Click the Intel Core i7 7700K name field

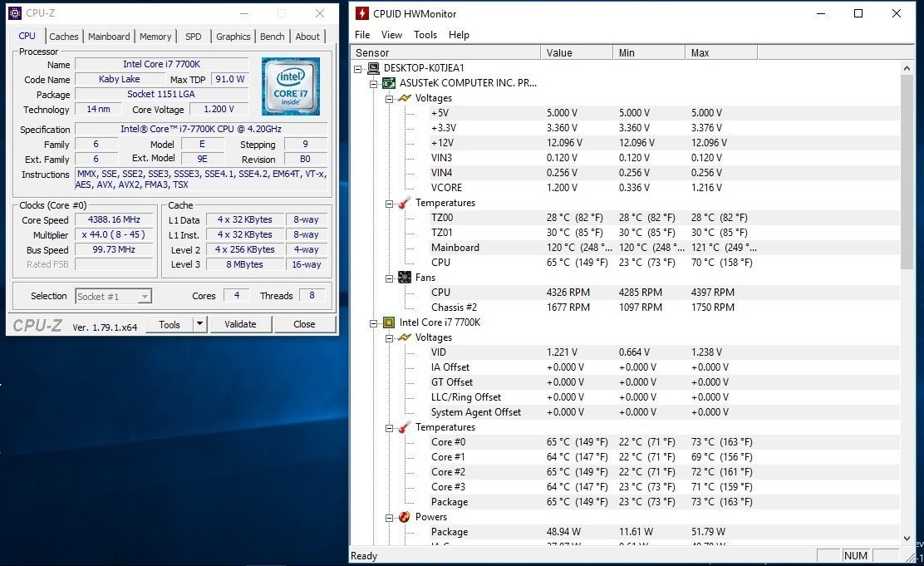pos(161,64)
